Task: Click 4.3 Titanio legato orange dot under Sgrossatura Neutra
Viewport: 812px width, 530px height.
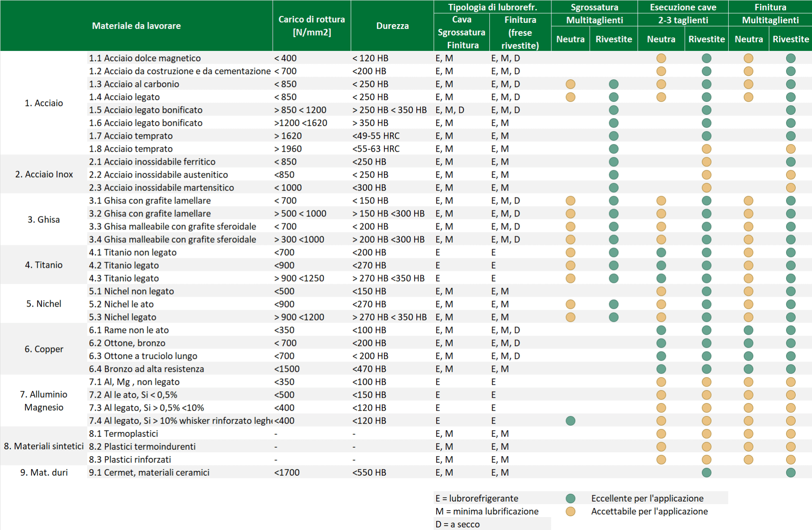Action: pyautogui.click(x=570, y=278)
